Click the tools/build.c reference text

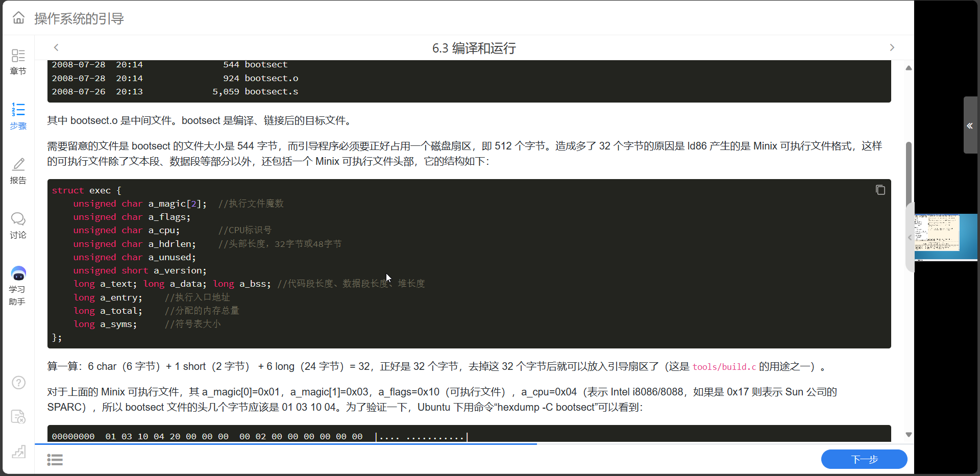(724, 366)
